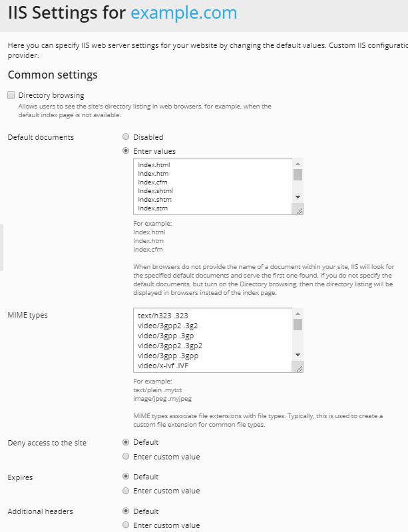This screenshot has height=532, width=408.
Task: Choose Enter custom value for Deny access
Action: [x=126, y=457]
